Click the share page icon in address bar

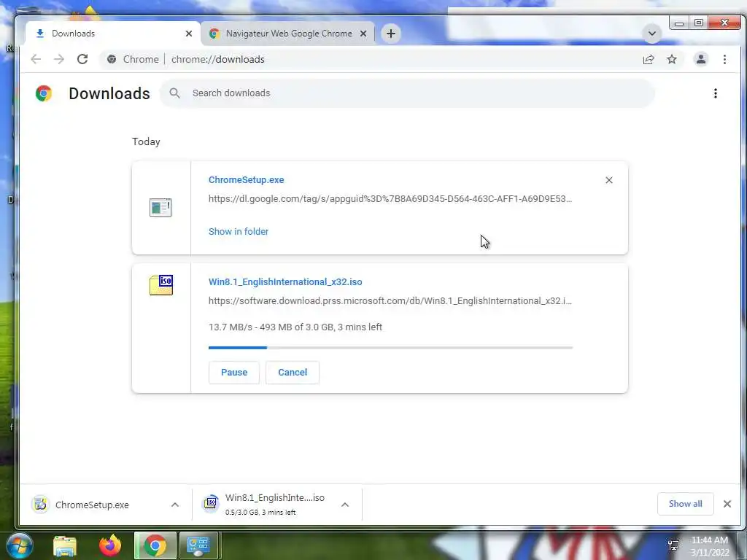click(649, 59)
